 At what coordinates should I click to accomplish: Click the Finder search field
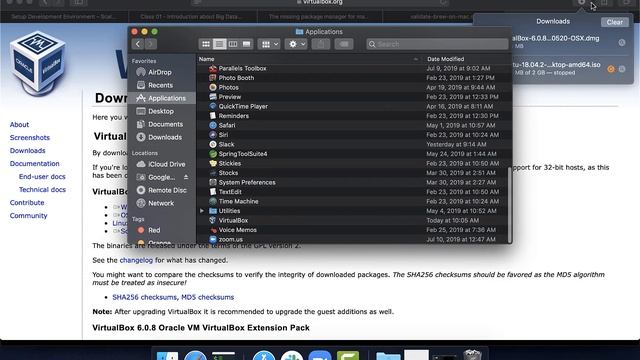[x=437, y=44]
